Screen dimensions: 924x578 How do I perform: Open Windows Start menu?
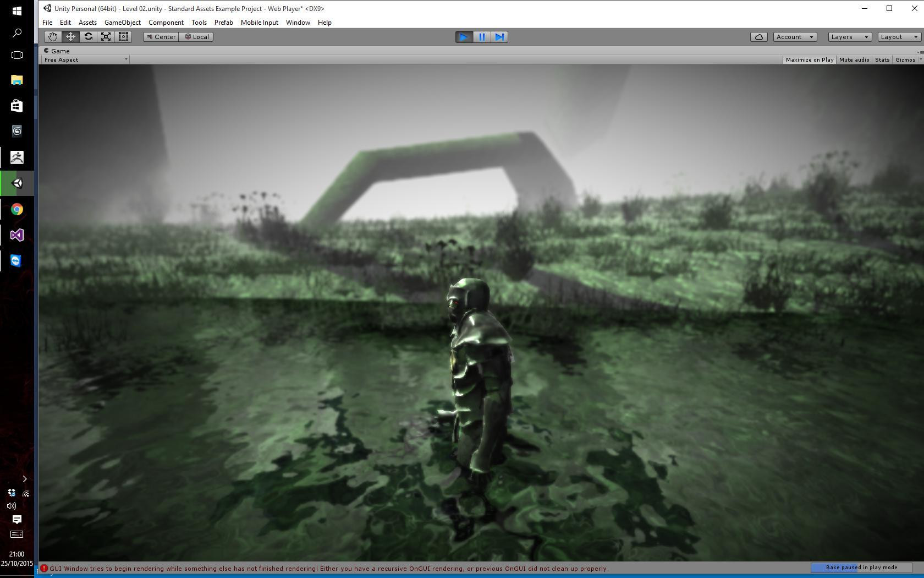click(x=17, y=10)
